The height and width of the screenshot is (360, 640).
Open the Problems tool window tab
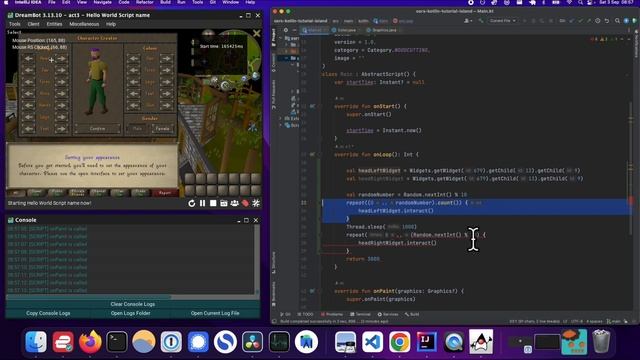[x=332, y=314]
